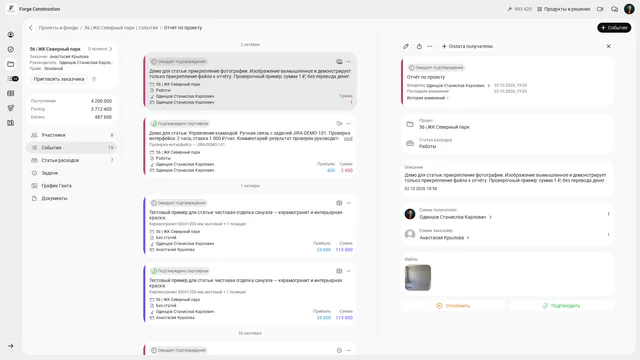Screen dimensions: 640x360
Task: Click table icon on the confirmed 1 октября card
Action: [x=339, y=271]
